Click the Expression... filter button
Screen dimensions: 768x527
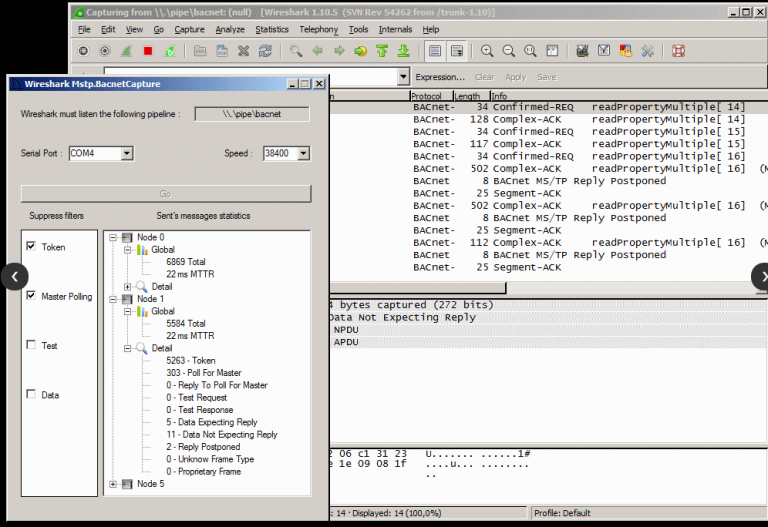pyautogui.click(x=440, y=77)
